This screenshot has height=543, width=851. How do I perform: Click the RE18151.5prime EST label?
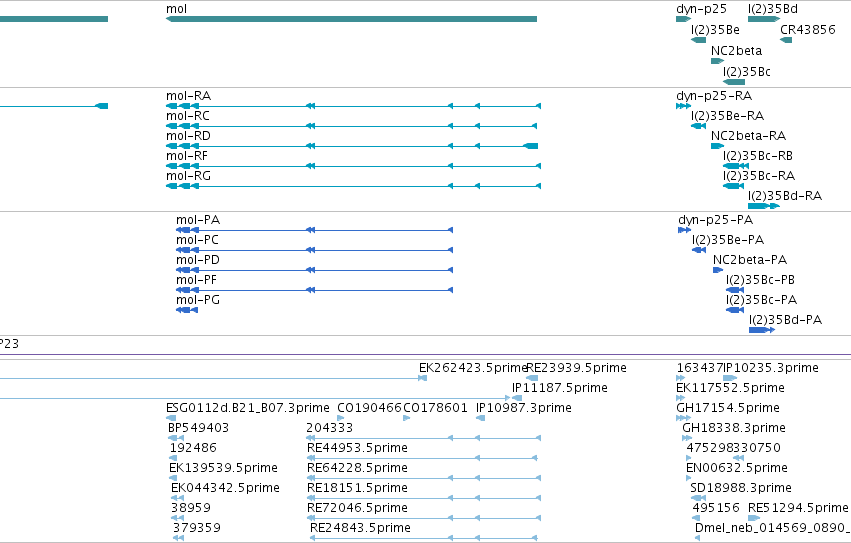tap(357, 489)
